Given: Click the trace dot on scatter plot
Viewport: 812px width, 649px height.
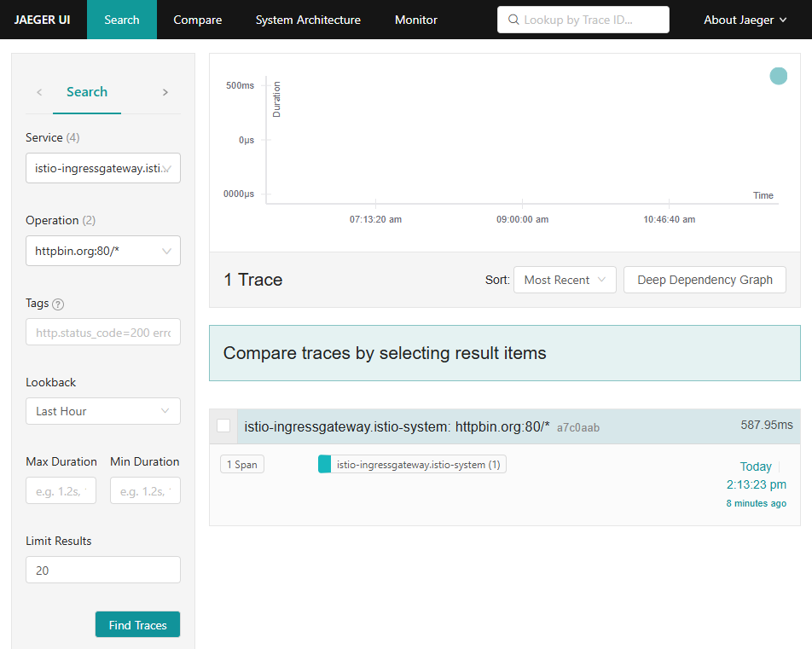Looking at the screenshot, I should coord(778,76).
